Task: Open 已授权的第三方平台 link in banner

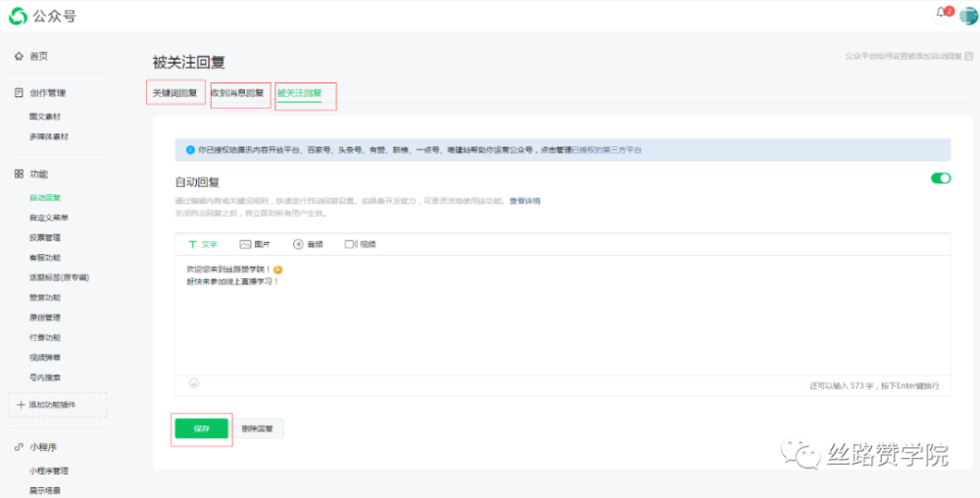Action: pos(607,150)
